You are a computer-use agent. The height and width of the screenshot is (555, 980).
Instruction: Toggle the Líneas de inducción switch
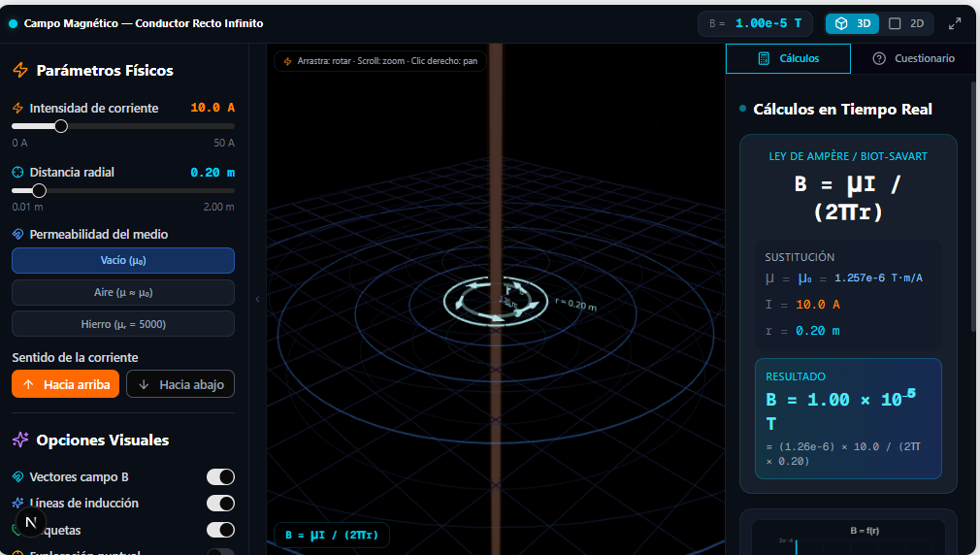(220, 504)
